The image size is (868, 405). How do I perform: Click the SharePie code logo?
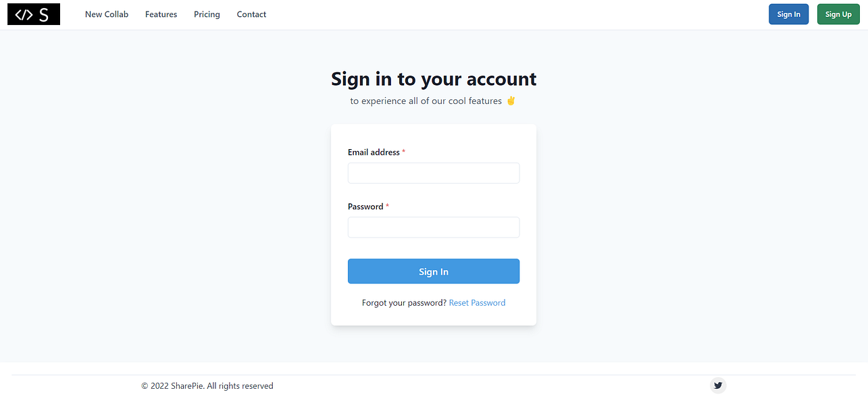click(x=34, y=14)
